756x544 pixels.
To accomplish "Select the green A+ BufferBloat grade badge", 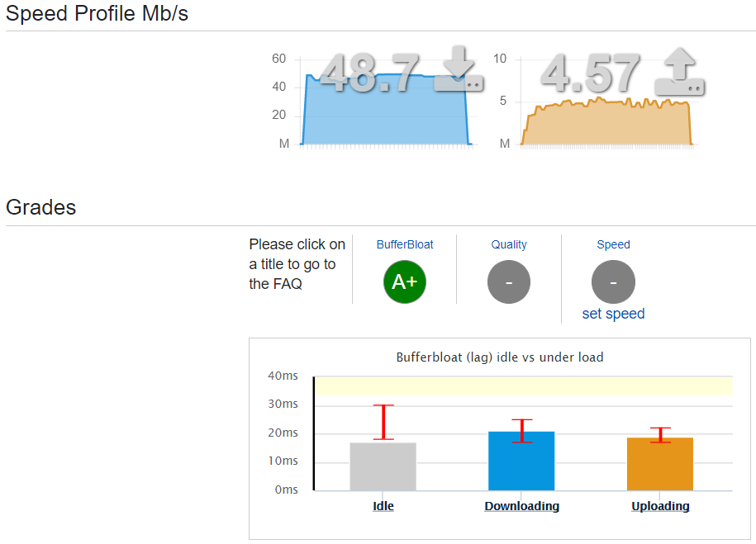I will tap(404, 281).
